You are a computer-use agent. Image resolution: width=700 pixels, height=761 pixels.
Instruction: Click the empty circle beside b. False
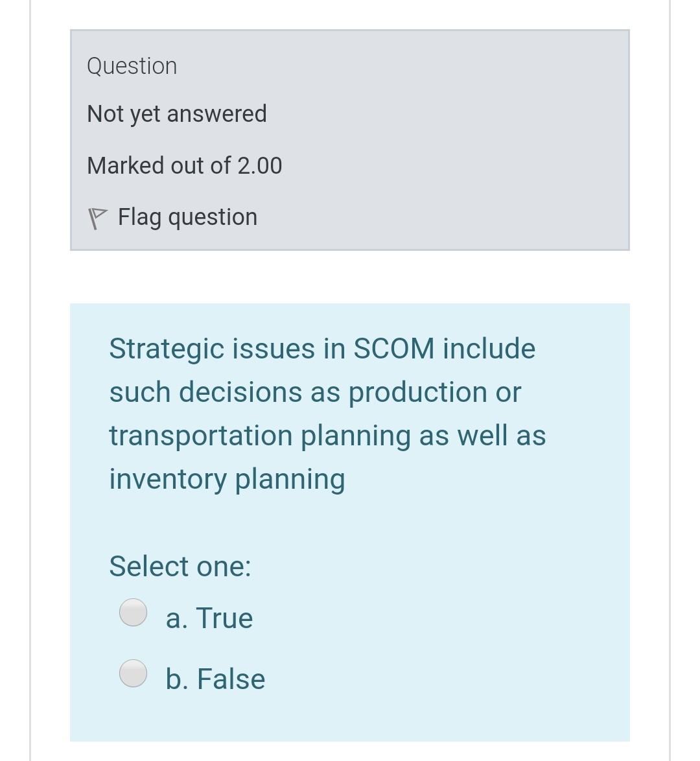(x=132, y=674)
